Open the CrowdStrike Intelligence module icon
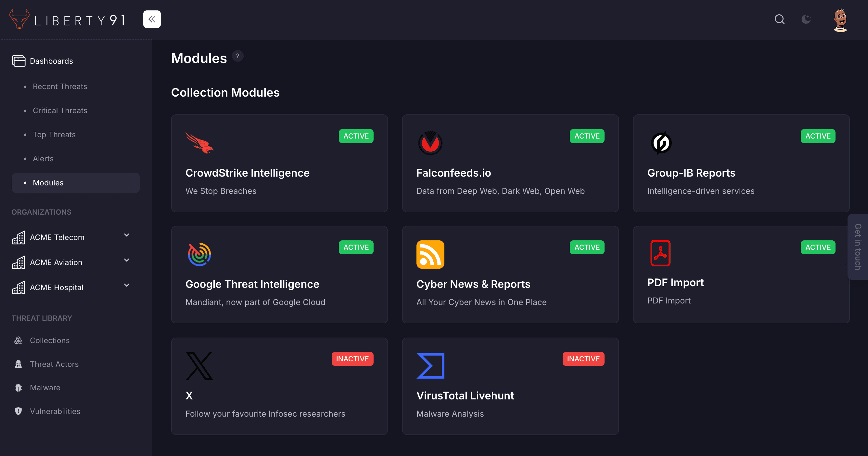 pos(199,143)
